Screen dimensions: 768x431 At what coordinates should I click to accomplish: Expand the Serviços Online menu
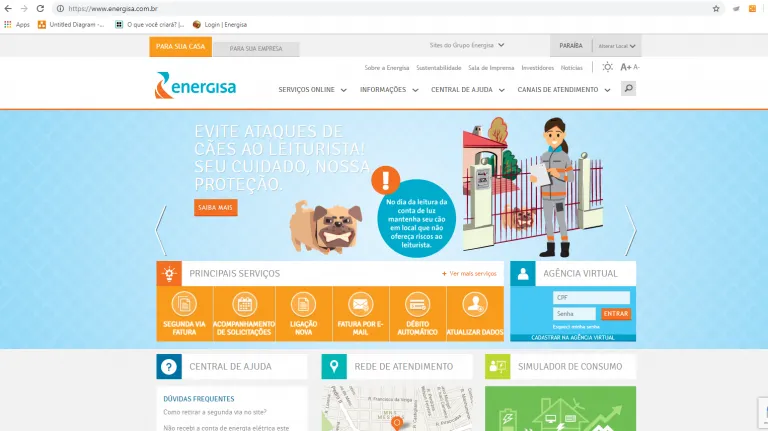(x=312, y=90)
